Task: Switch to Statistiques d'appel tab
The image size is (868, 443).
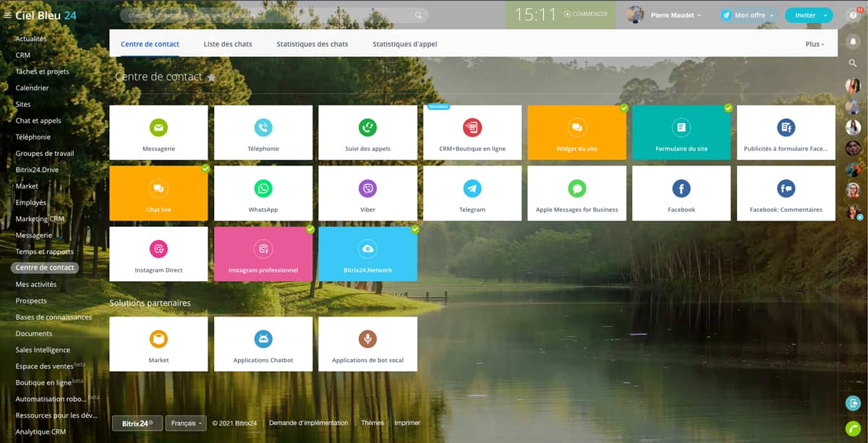Action: coord(404,44)
